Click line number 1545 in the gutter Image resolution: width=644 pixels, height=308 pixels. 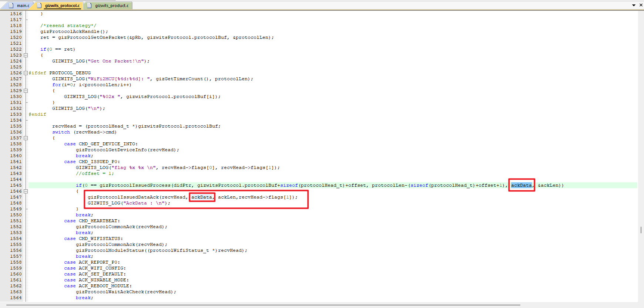click(x=16, y=185)
